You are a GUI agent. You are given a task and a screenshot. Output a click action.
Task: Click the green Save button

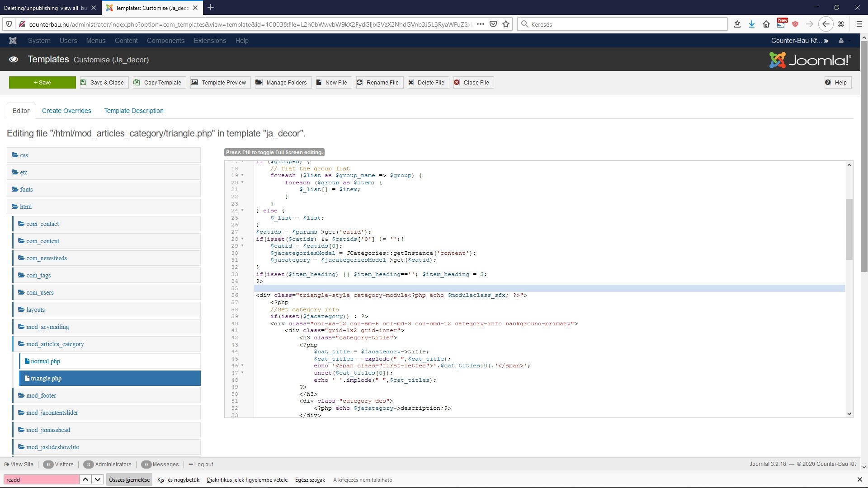42,83
